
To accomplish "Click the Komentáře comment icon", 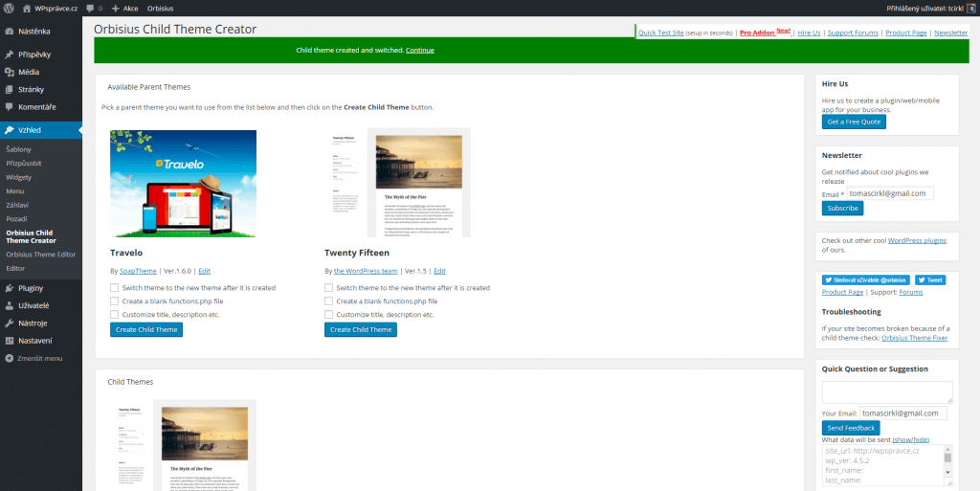I will [x=9, y=107].
